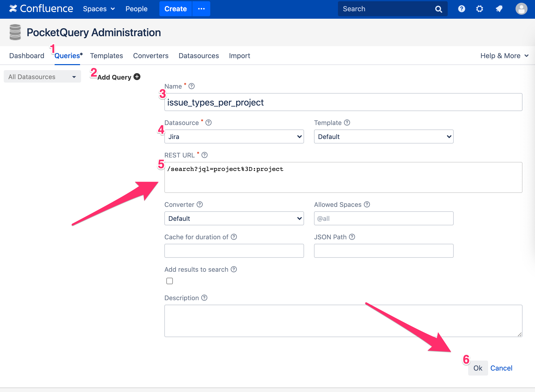Click the search magnifier icon
This screenshot has height=392, width=535.
438,9
